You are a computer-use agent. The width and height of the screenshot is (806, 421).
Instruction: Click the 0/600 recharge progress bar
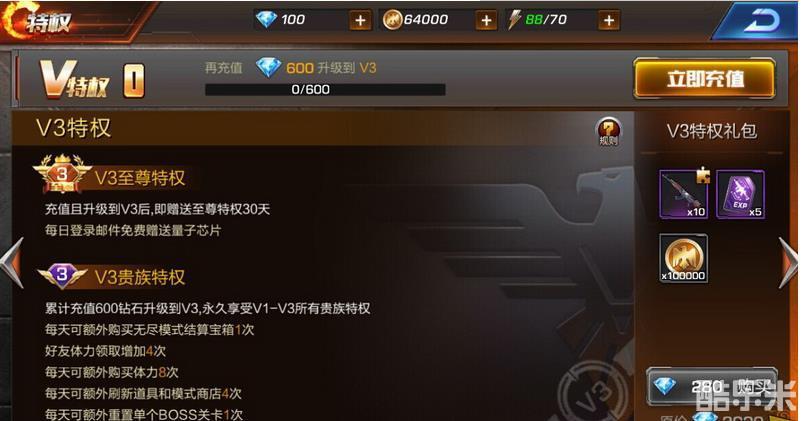click(325, 89)
